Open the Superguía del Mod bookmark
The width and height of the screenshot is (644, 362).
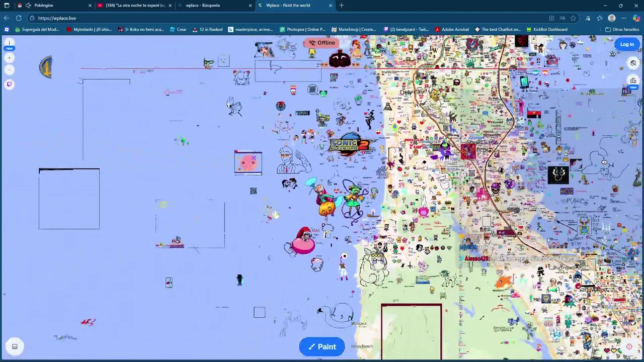click(x=37, y=29)
